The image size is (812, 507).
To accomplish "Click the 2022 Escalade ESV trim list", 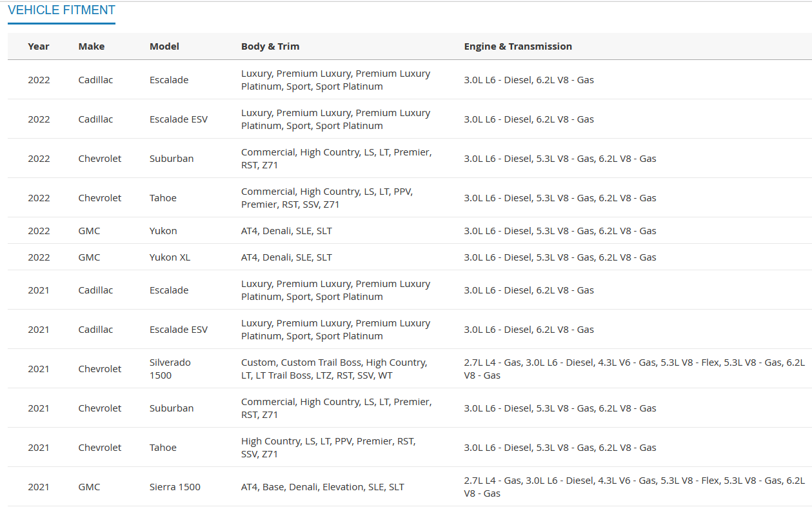I will point(336,119).
